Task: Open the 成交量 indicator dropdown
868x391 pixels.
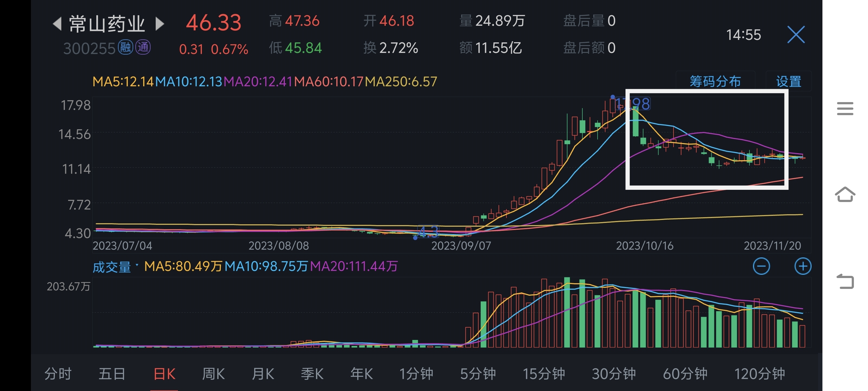Action: [x=116, y=267]
